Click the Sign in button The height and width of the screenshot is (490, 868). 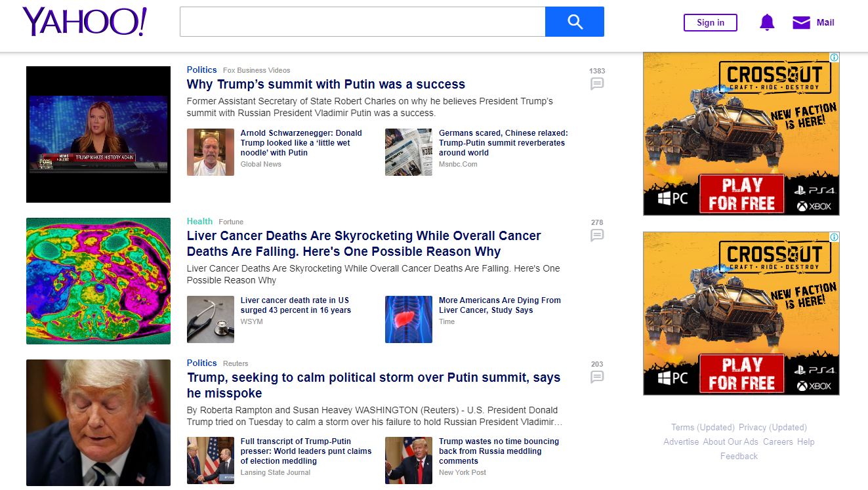click(x=710, y=23)
